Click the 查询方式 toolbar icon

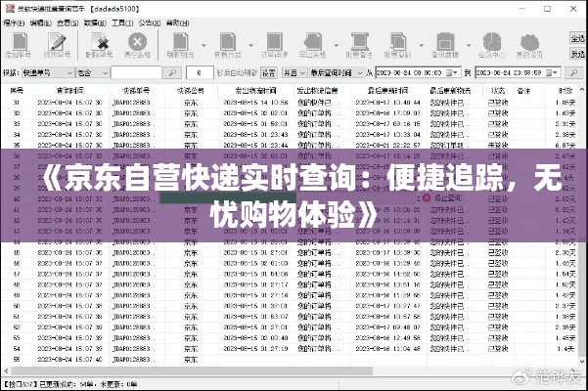(x=228, y=45)
